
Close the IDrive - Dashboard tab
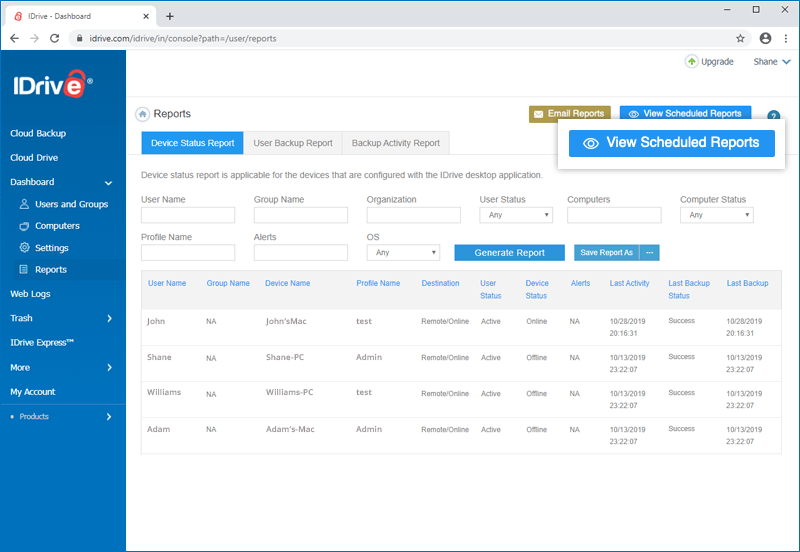click(146, 16)
